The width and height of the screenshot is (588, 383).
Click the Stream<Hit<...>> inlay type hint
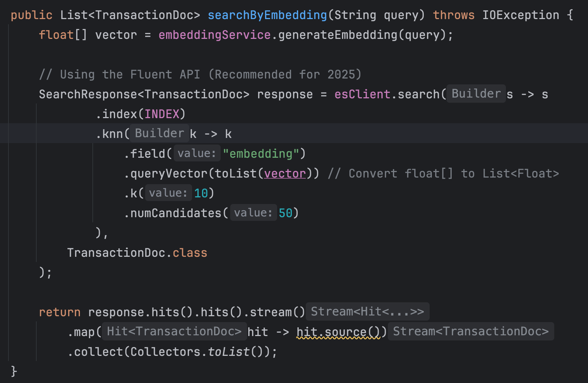[x=367, y=311]
